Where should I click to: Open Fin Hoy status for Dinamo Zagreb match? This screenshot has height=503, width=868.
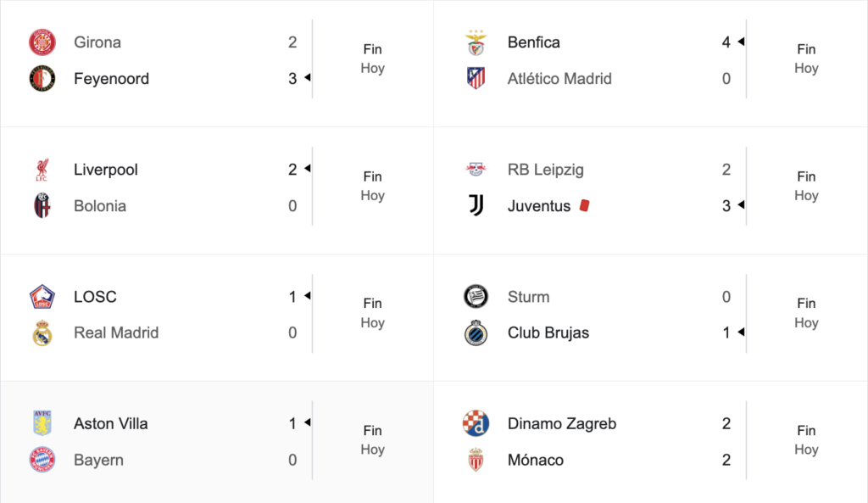tap(807, 440)
